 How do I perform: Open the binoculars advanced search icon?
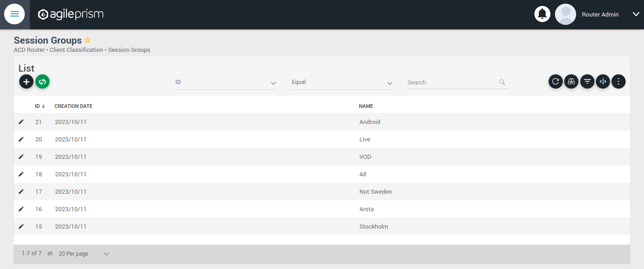[x=571, y=81]
